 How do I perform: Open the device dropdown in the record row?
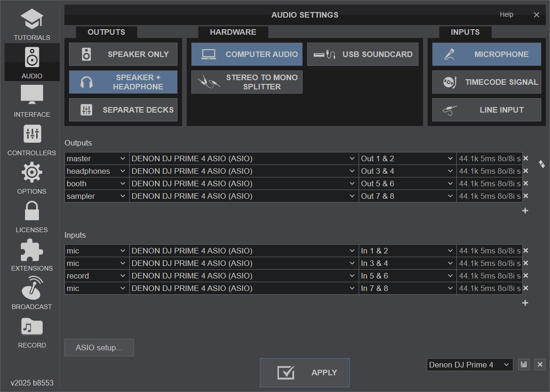tap(244, 276)
